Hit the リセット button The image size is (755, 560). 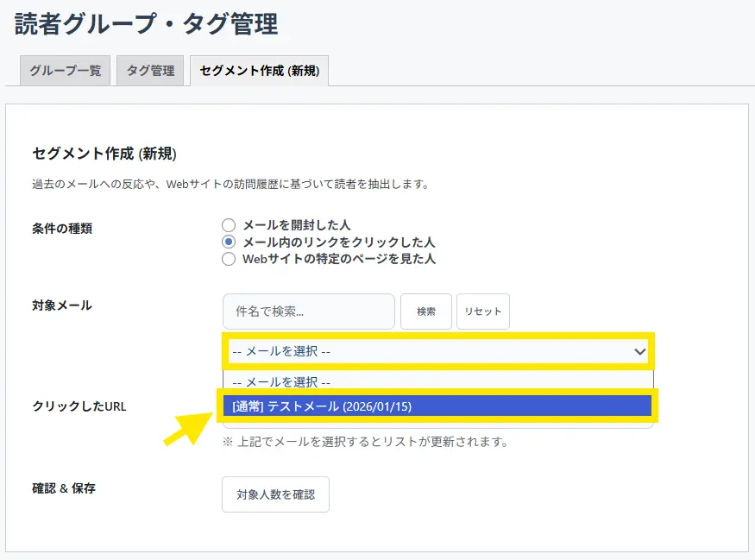(482, 311)
